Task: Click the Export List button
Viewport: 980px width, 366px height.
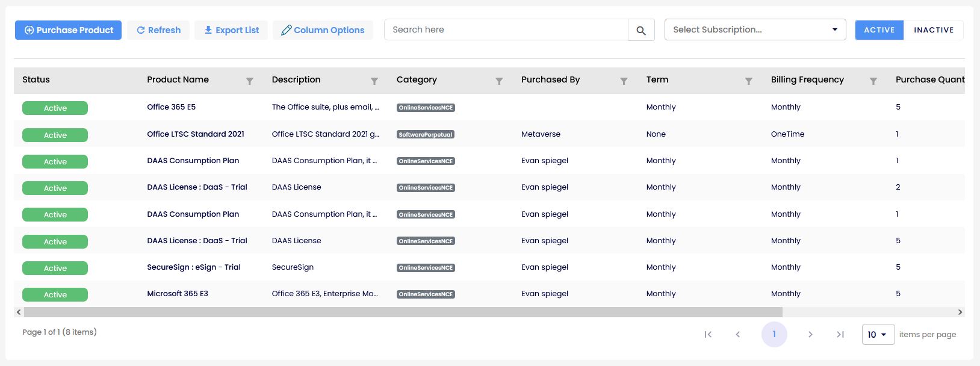Action: [x=231, y=30]
